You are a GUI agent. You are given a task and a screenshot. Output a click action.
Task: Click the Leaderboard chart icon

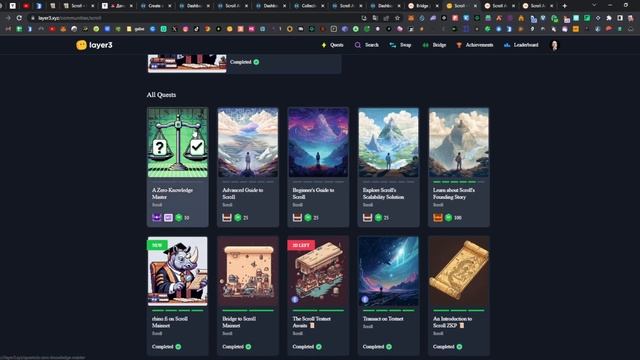(x=507, y=45)
